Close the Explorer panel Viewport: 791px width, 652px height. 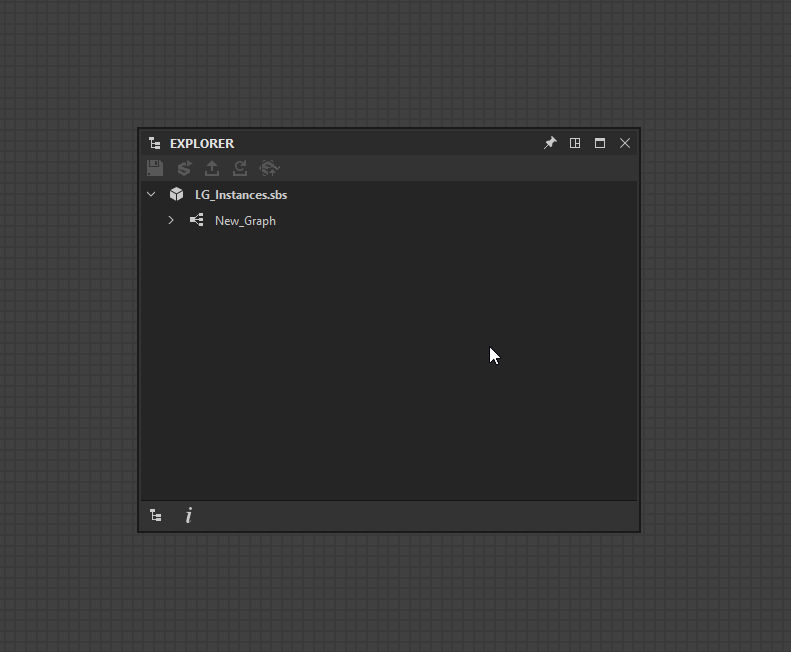[625, 143]
